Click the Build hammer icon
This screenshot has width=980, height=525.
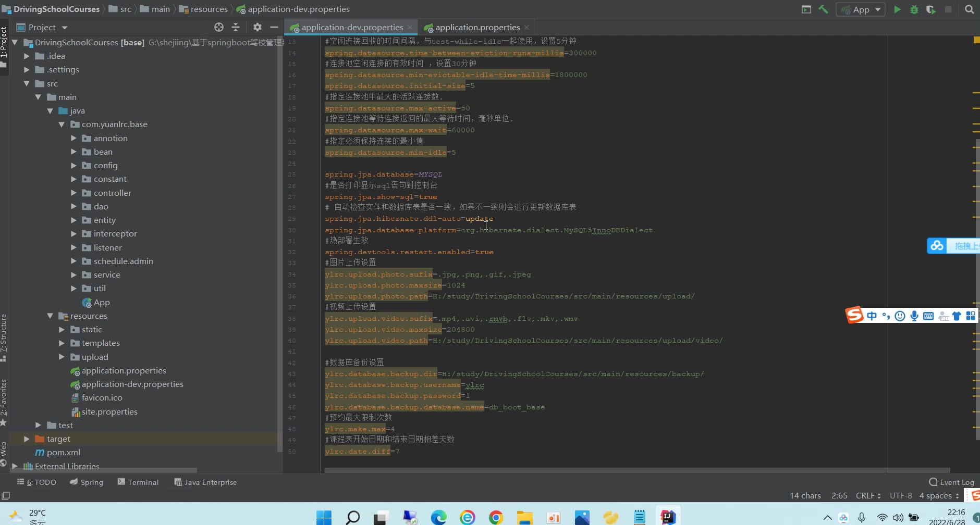(x=824, y=9)
